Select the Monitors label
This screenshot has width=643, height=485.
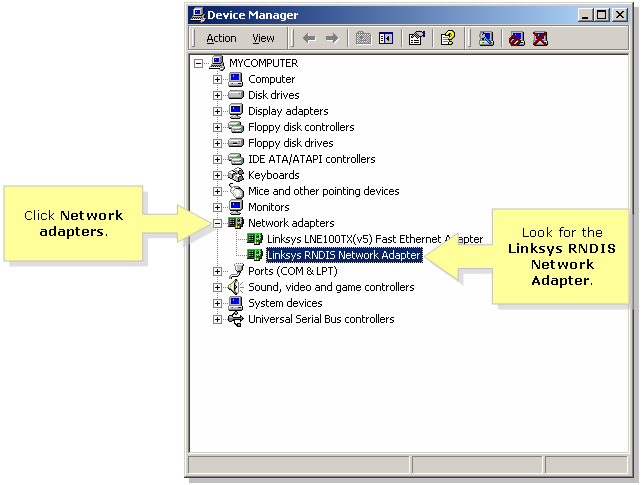click(269, 207)
